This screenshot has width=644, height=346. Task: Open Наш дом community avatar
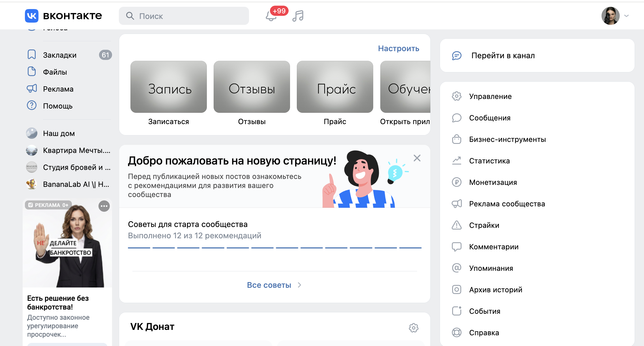click(32, 133)
